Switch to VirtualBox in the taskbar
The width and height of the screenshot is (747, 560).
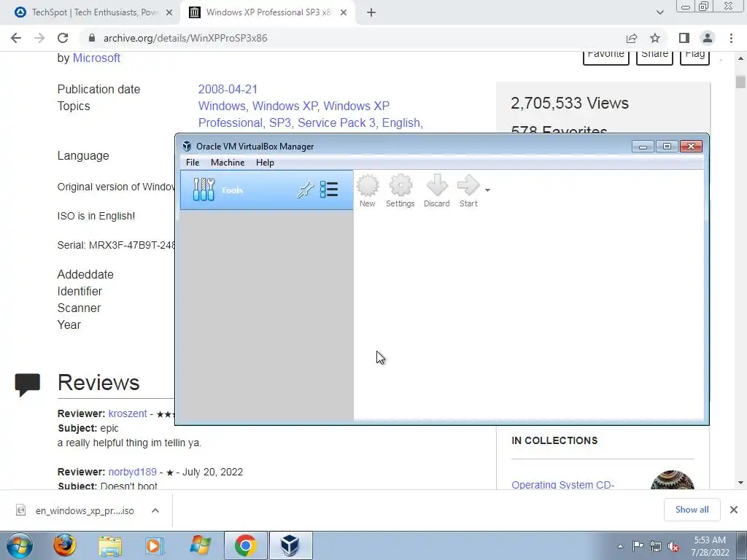(290, 545)
